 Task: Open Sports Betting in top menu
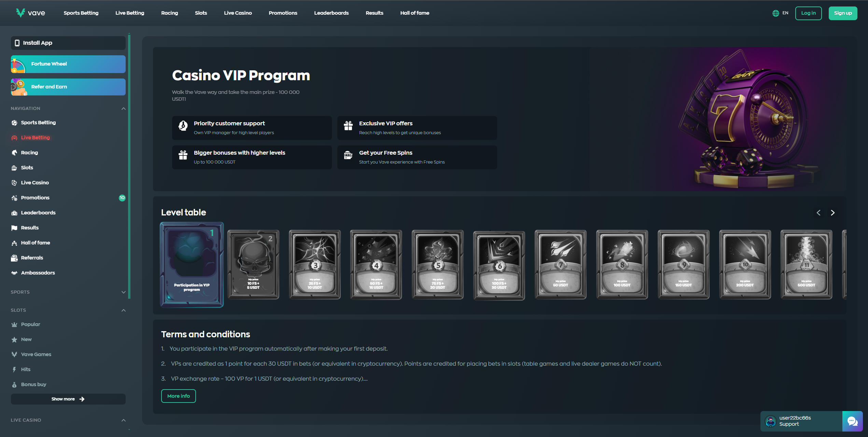(81, 13)
